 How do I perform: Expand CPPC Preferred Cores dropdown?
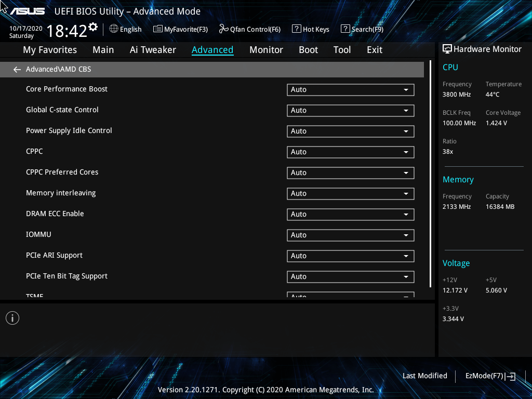point(351,172)
